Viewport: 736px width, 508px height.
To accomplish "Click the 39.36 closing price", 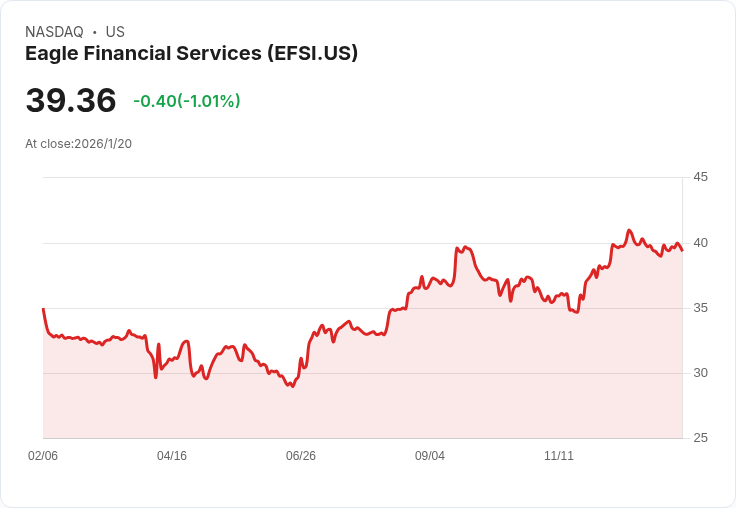I will pos(71,101).
